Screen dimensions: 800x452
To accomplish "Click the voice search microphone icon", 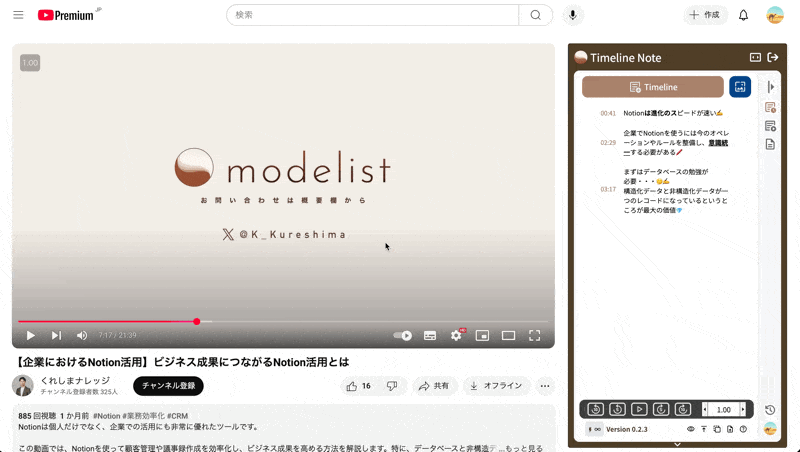I will coord(573,15).
